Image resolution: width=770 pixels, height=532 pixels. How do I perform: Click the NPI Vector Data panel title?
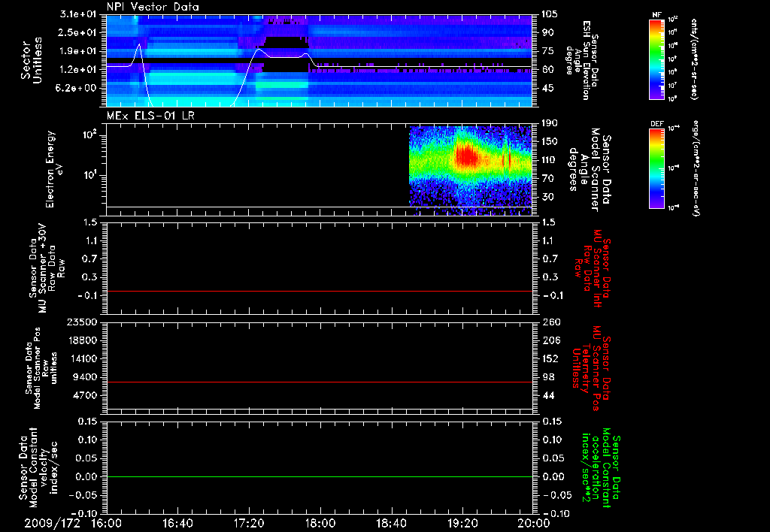(153, 7)
